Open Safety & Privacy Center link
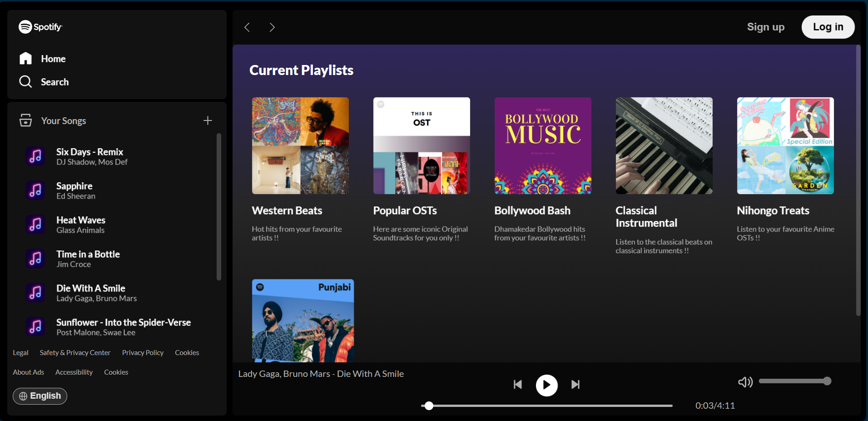Screen dimensions: 868x421 (x=75, y=353)
